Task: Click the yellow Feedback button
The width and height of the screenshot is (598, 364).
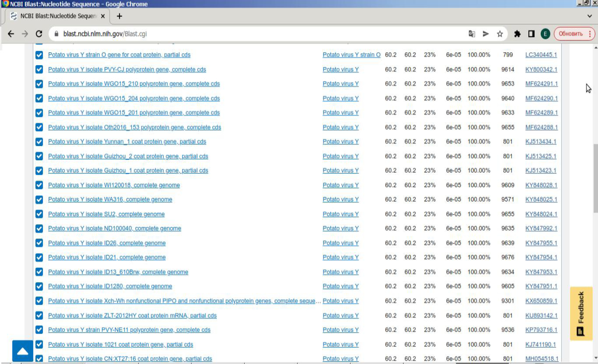Action: (x=581, y=313)
